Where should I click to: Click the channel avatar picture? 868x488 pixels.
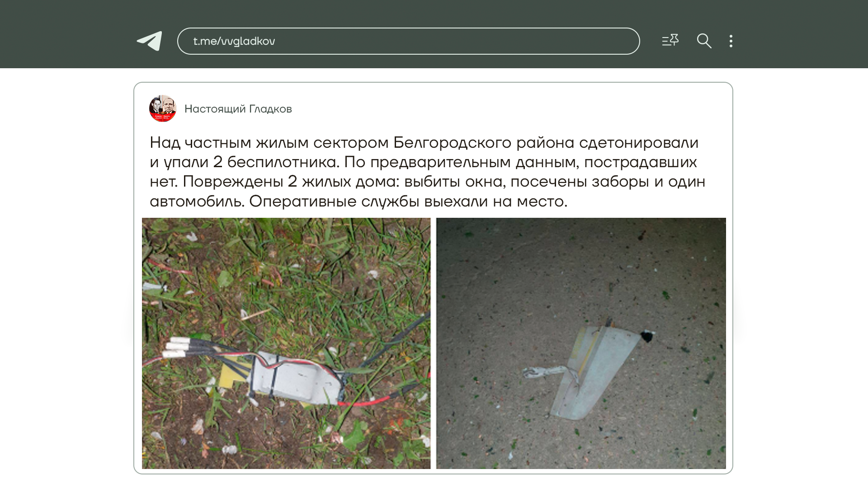(x=163, y=108)
